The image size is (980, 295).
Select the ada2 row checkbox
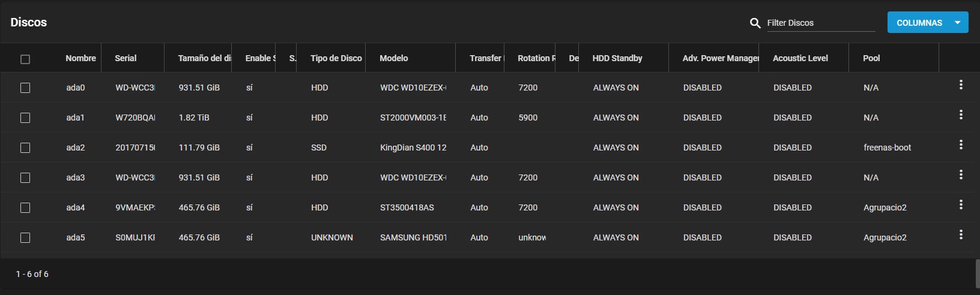[x=25, y=147]
